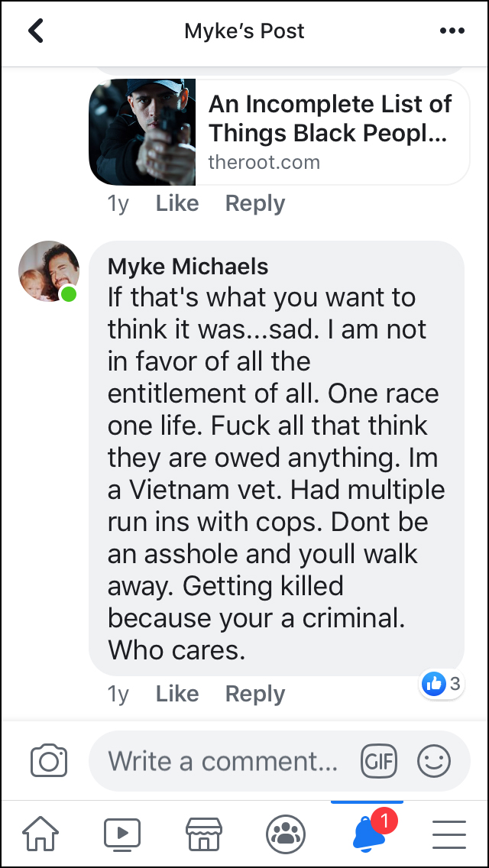Like Myke Michaels' comment
489x868 pixels.
point(177,694)
